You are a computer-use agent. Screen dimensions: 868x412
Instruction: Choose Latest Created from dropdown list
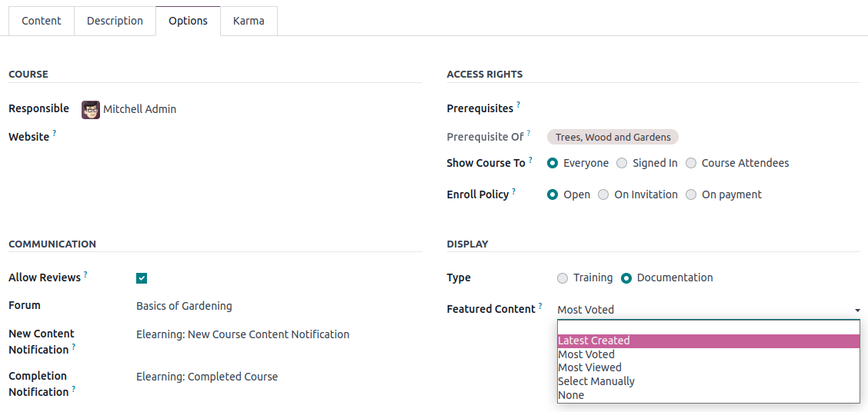(x=593, y=341)
